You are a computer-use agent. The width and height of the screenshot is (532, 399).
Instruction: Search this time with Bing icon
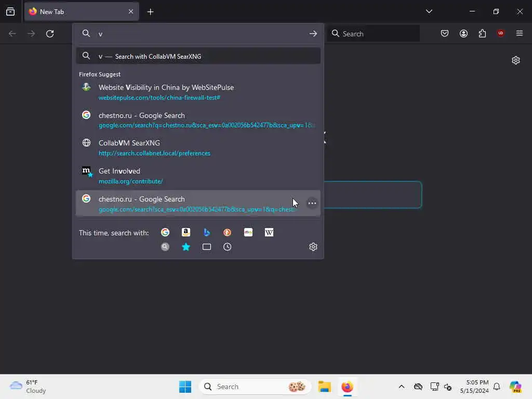(207, 232)
